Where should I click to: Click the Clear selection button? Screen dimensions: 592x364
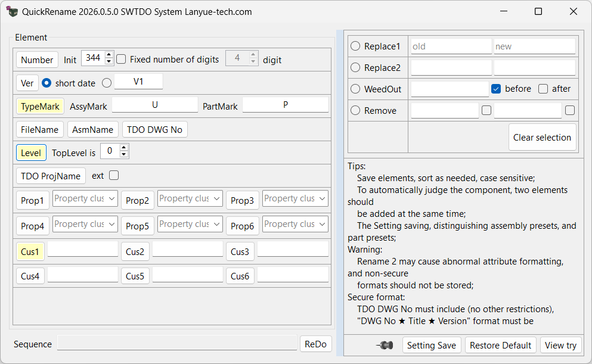pyautogui.click(x=542, y=137)
